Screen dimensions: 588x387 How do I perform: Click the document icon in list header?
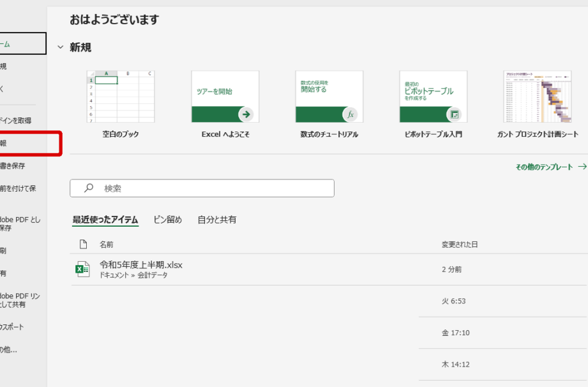[83, 245]
